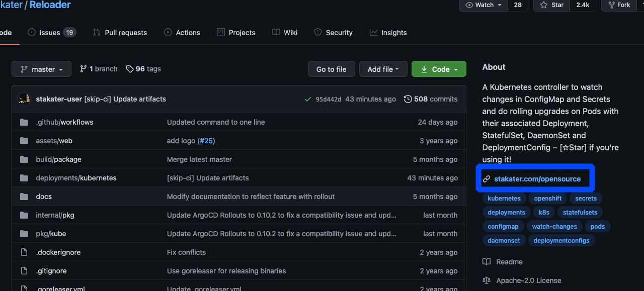644x291 pixels.
Task: Click the Apache-2.0 License scale icon
Action: [x=486, y=280]
